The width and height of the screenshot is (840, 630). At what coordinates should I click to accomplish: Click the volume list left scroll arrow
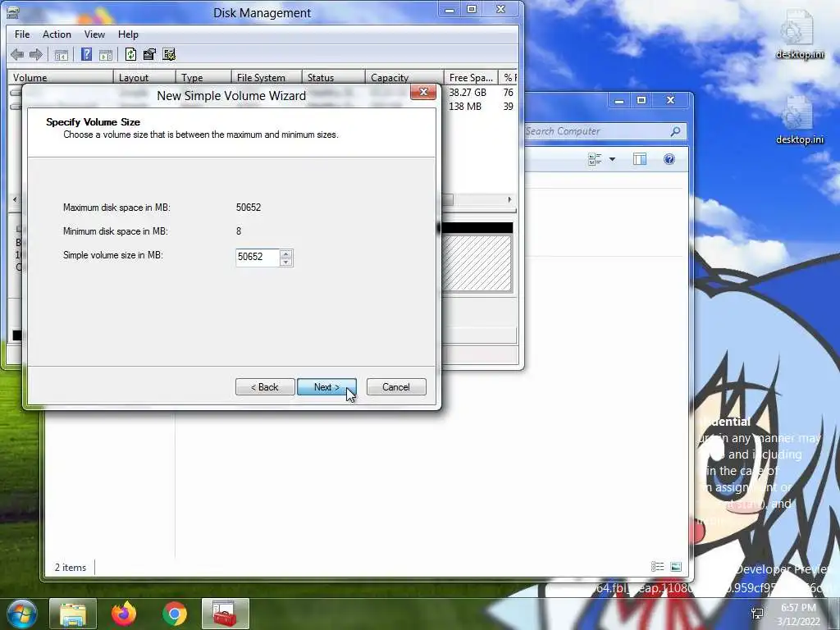coord(15,199)
